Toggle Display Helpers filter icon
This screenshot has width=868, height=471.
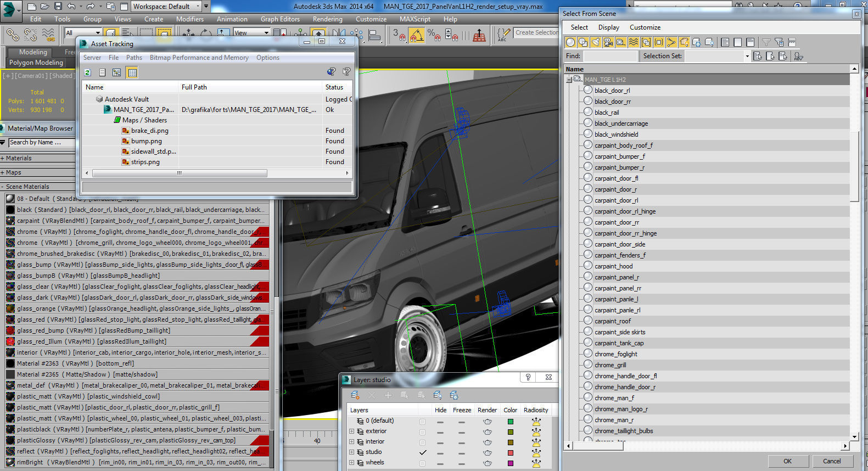621,42
